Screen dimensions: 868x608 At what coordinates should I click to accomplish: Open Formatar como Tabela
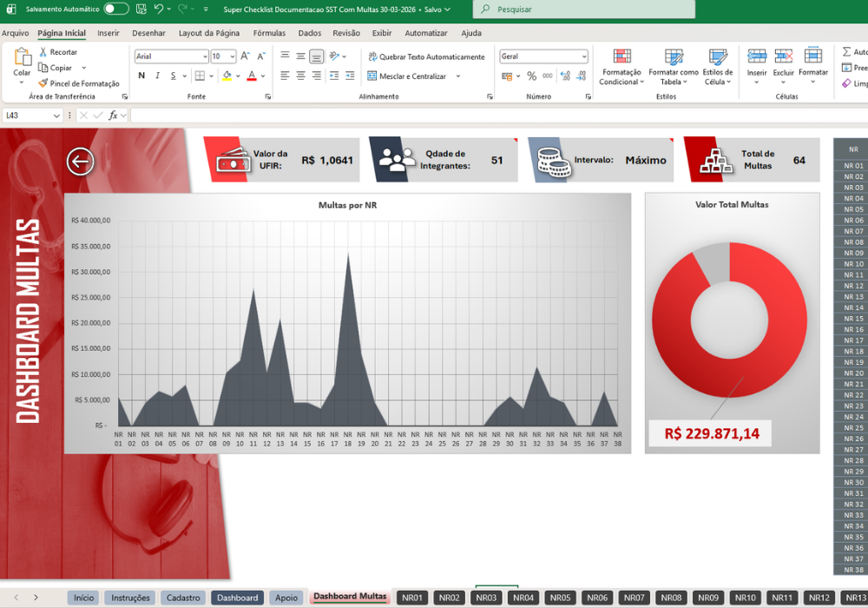click(x=674, y=67)
